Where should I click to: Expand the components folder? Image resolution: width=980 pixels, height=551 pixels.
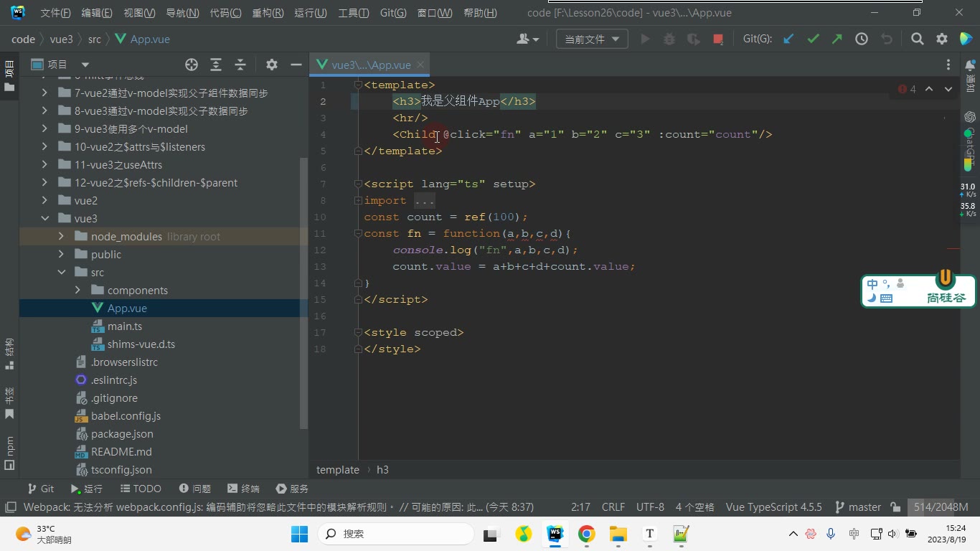click(77, 290)
